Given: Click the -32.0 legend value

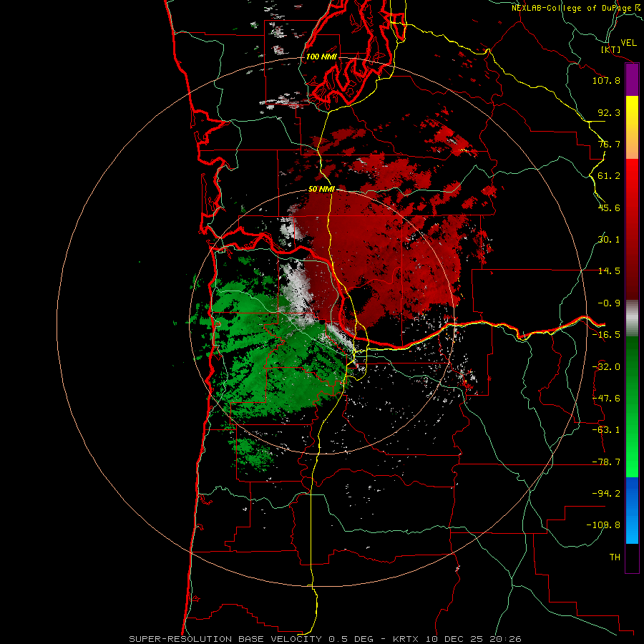Looking at the screenshot, I should click(606, 367).
